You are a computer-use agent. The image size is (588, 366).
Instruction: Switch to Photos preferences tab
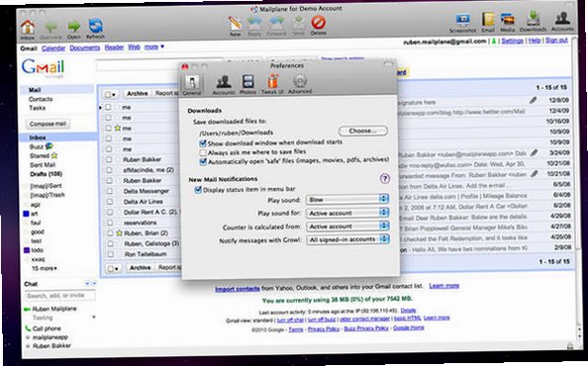coord(247,83)
